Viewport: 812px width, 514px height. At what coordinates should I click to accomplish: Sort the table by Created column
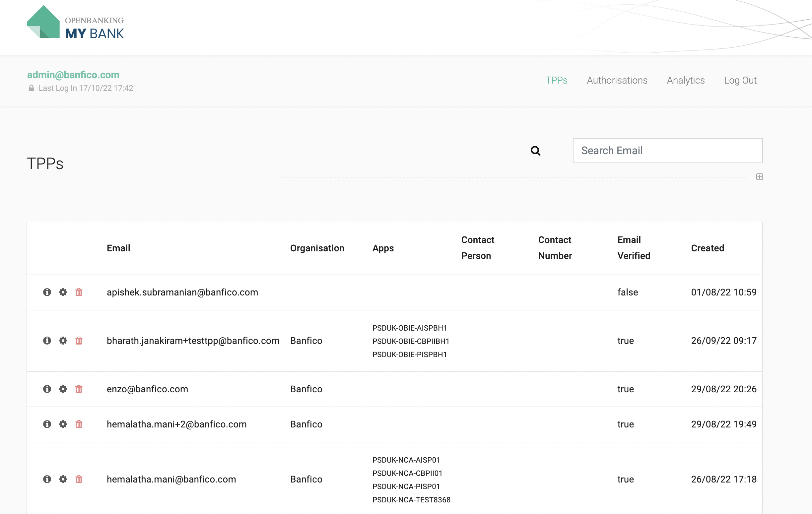[x=708, y=248]
